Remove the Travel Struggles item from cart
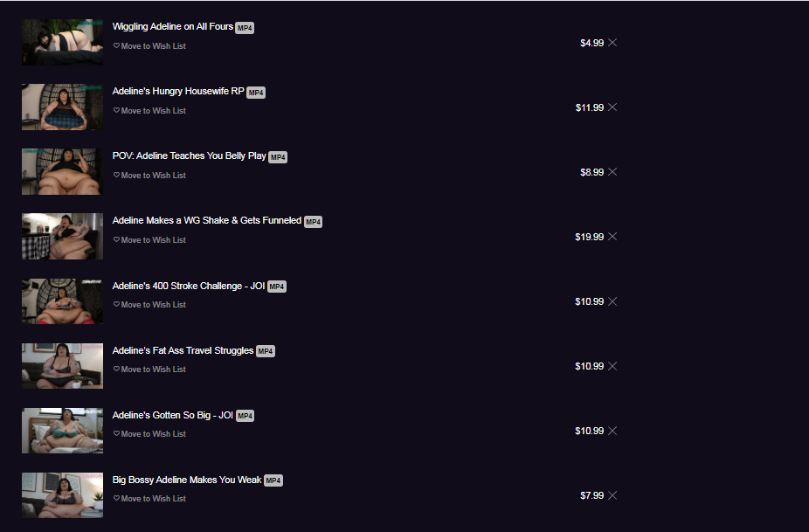 pyautogui.click(x=612, y=366)
